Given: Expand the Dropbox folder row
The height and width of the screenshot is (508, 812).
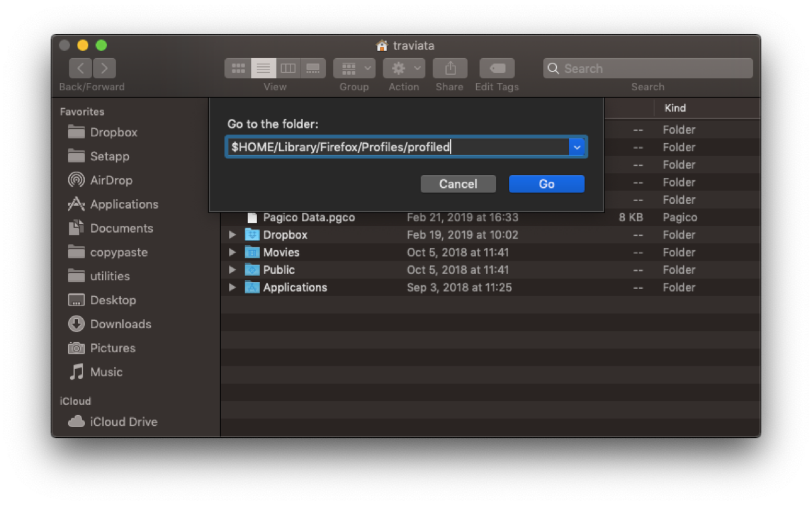Looking at the screenshot, I should pyautogui.click(x=232, y=235).
